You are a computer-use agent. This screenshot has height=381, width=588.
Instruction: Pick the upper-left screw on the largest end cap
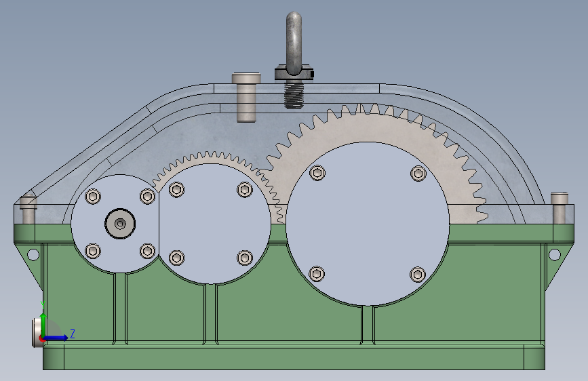(x=317, y=173)
